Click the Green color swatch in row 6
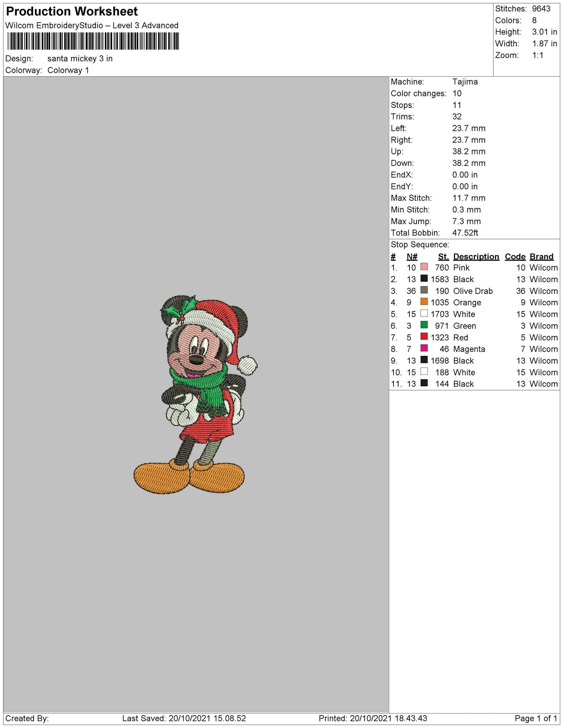 pyautogui.click(x=424, y=325)
